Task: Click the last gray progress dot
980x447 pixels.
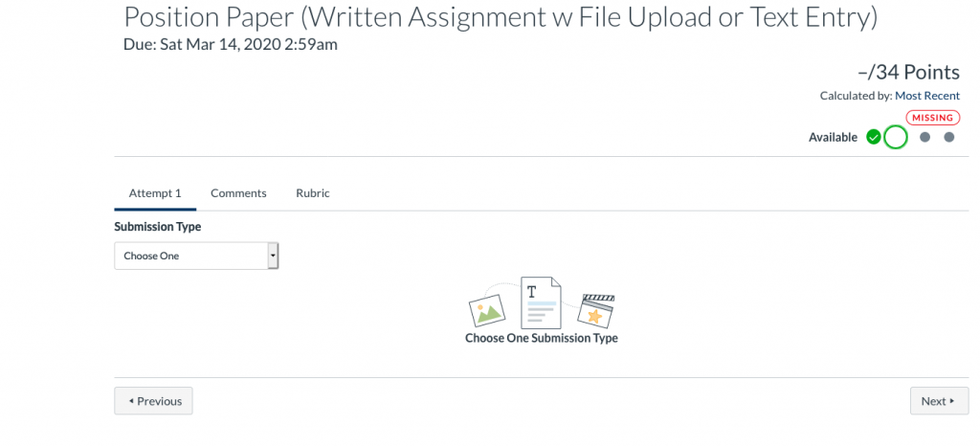Action: [949, 137]
